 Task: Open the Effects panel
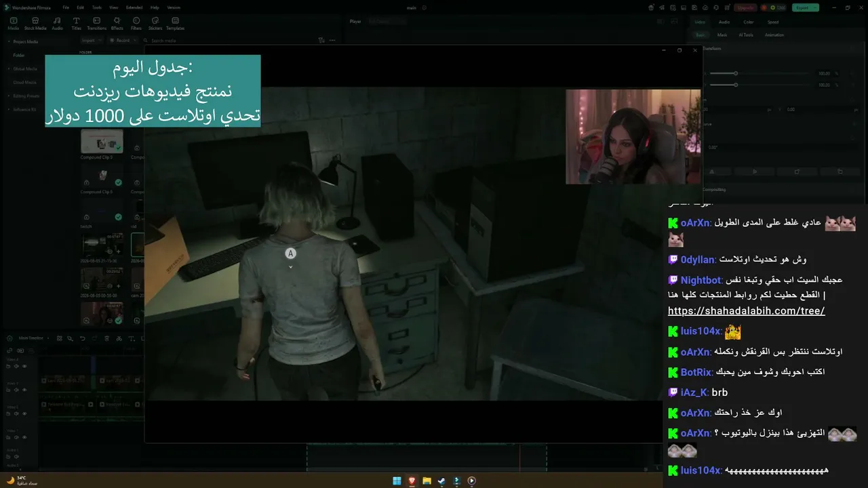117,24
